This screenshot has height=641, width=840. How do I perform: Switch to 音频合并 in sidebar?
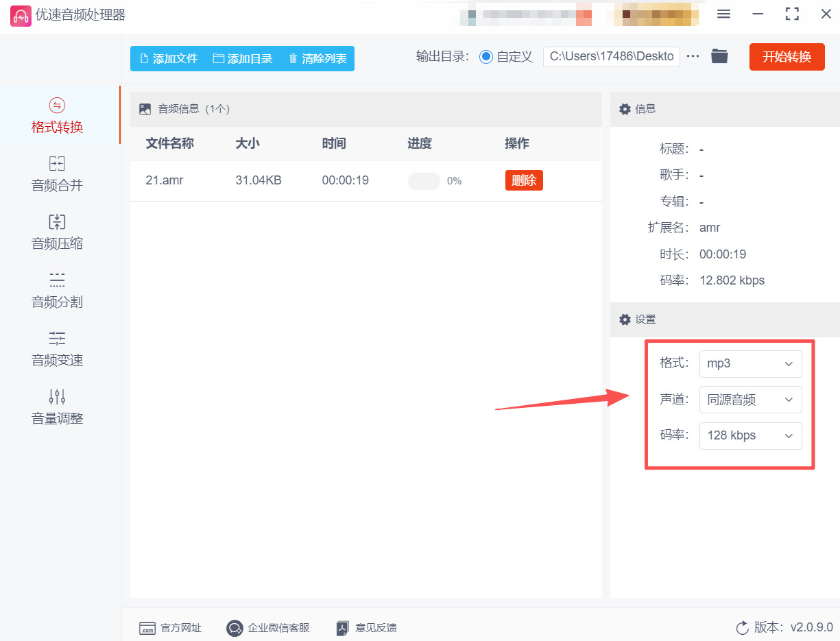click(58, 174)
